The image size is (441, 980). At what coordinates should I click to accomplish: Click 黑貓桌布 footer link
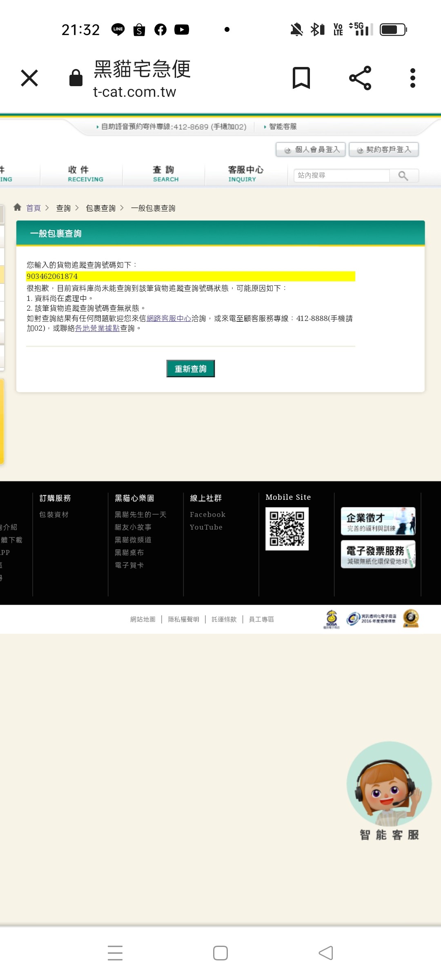click(129, 553)
